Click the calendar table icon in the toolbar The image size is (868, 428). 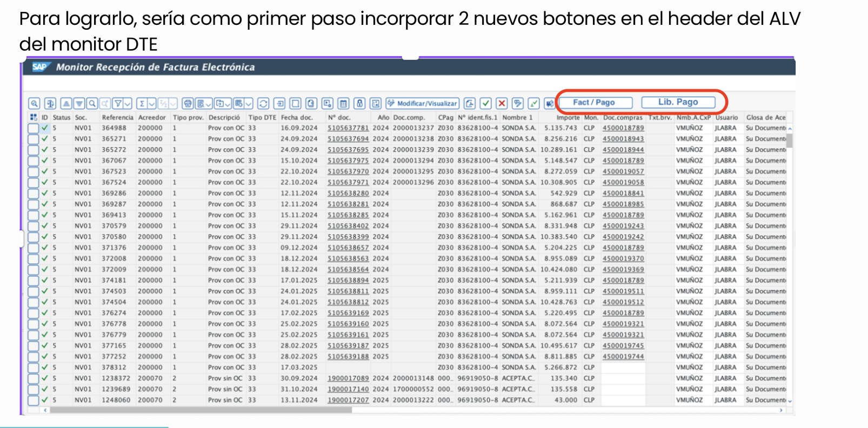343,103
